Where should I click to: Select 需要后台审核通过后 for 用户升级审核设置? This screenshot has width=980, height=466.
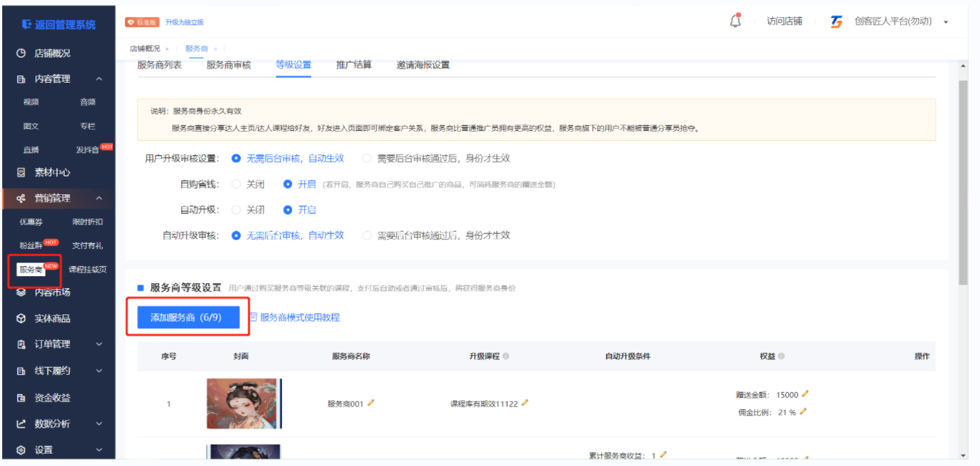tap(367, 158)
